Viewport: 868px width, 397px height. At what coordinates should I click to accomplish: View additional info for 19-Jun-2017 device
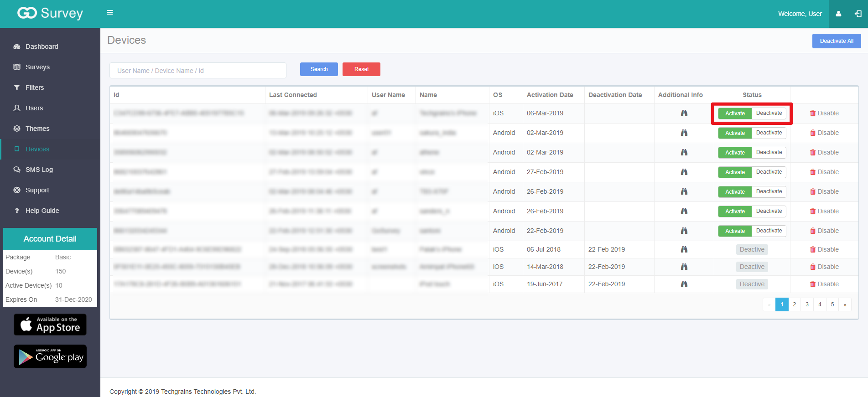point(684,284)
